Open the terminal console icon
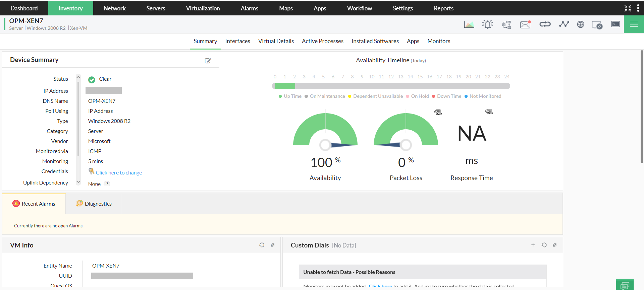The image size is (644, 290). point(615,24)
